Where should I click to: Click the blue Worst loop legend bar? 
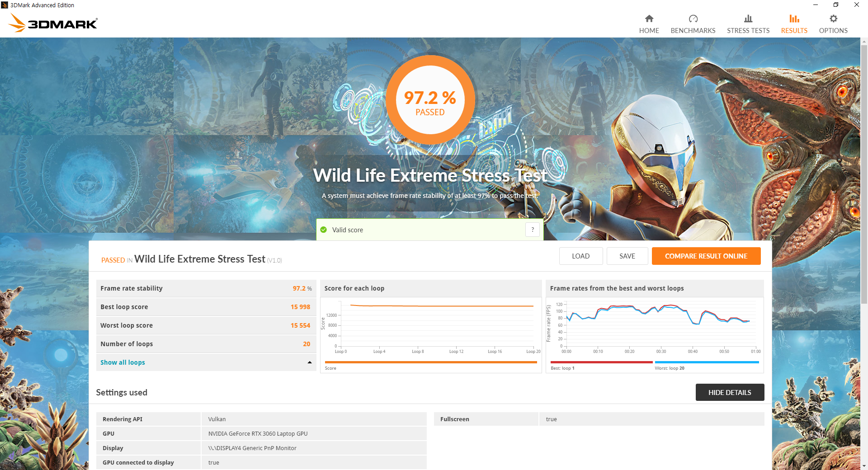click(707, 362)
